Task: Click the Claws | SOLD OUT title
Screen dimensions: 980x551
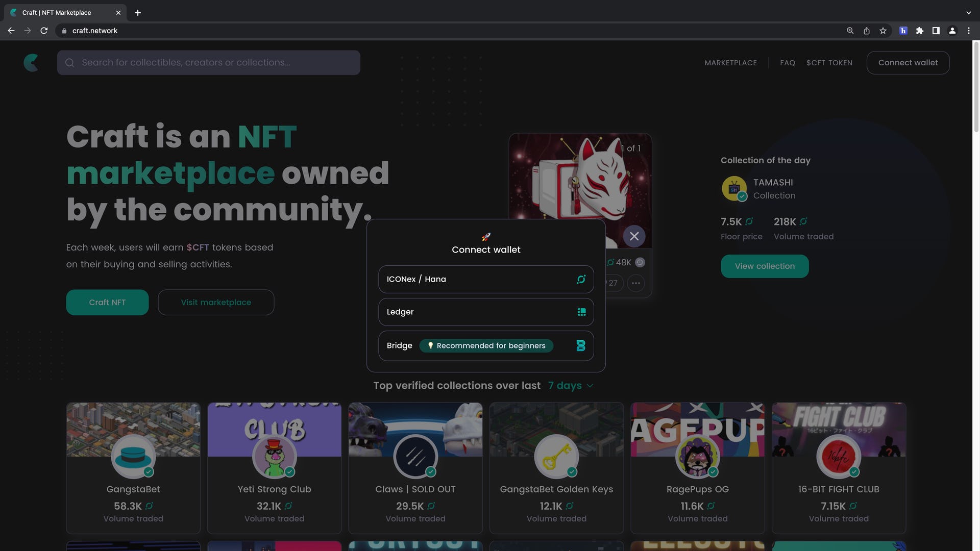Action: point(415,489)
